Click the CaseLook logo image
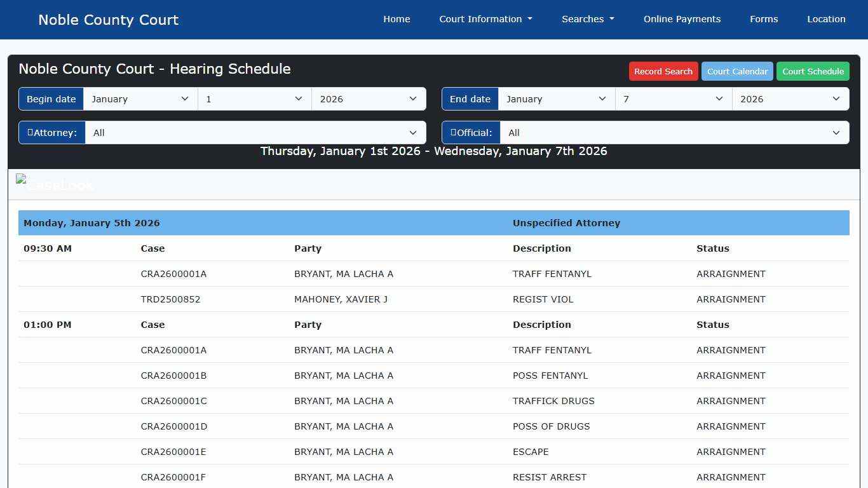 pyautogui.click(x=55, y=184)
